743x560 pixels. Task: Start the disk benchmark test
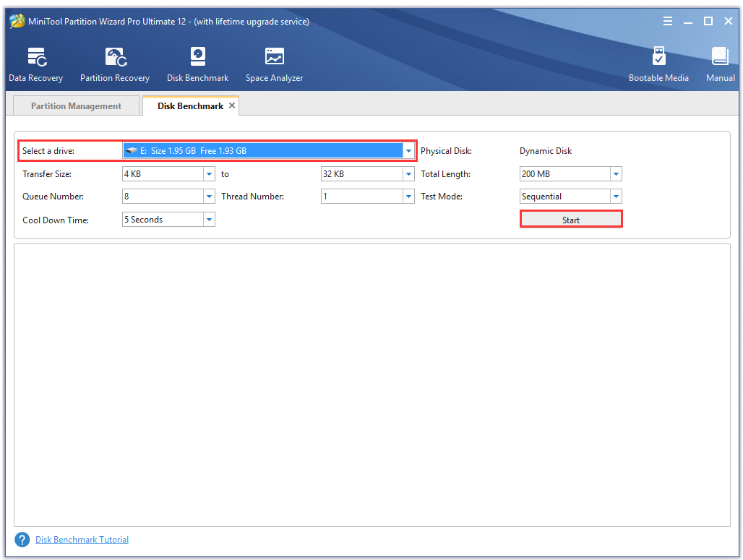coord(571,219)
